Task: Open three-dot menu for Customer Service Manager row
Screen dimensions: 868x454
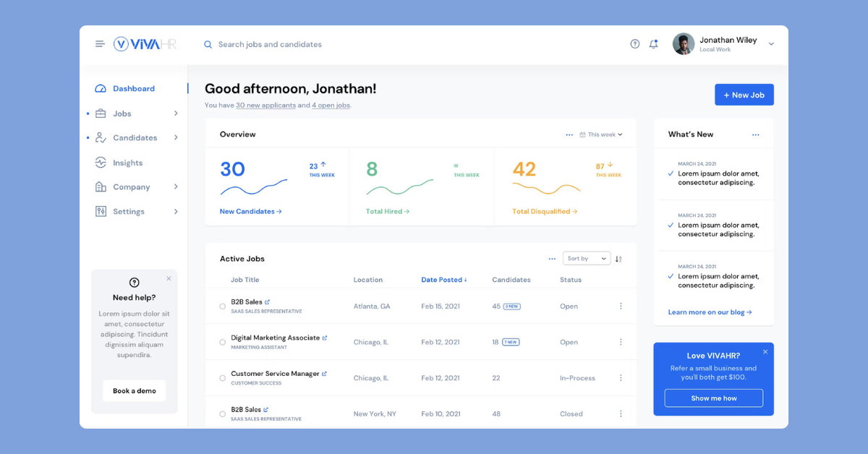Action: pyautogui.click(x=621, y=378)
